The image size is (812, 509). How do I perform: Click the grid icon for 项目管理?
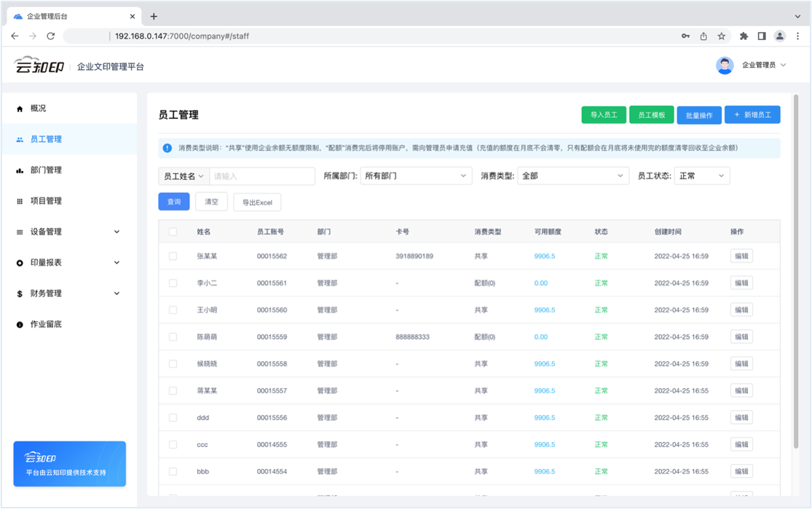20,201
